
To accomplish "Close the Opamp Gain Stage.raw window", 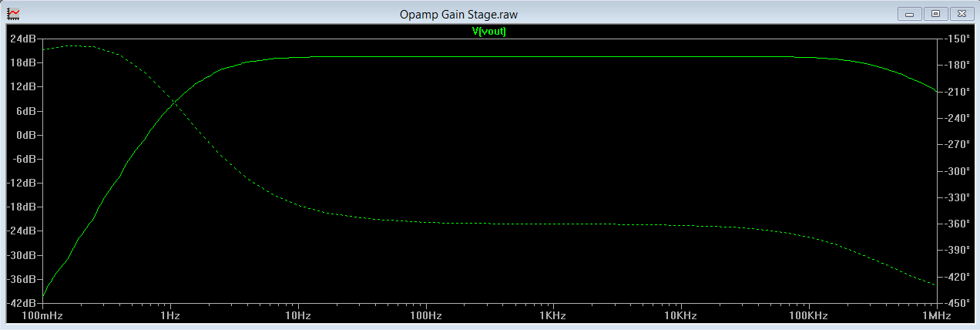I will point(961,13).
